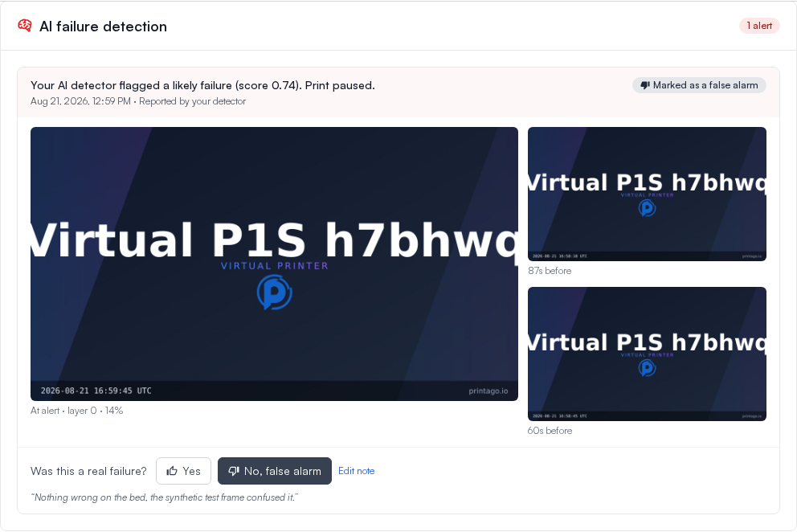Click the note text 'Nothing wrong on the bed'
797x532 pixels.
pyautogui.click(x=165, y=497)
